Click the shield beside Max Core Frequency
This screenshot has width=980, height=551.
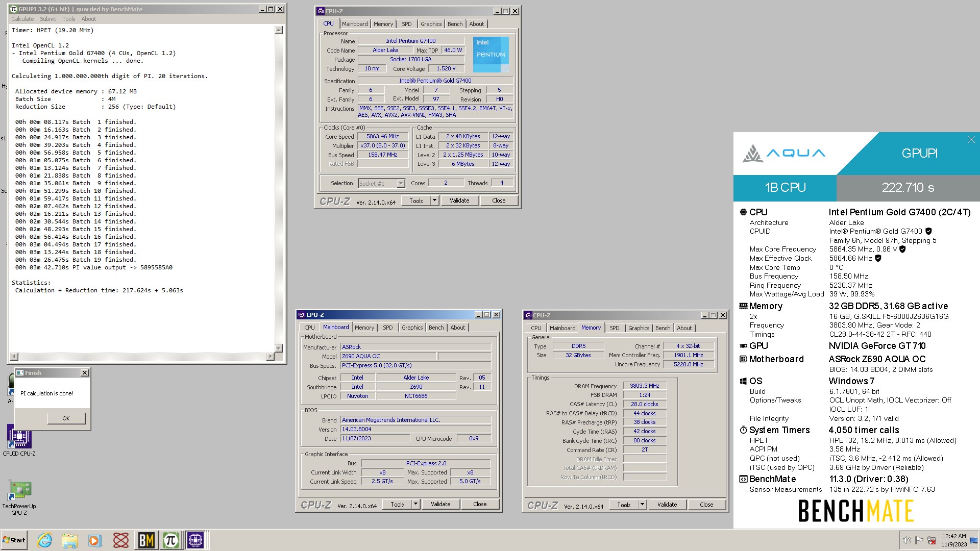click(902, 249)
